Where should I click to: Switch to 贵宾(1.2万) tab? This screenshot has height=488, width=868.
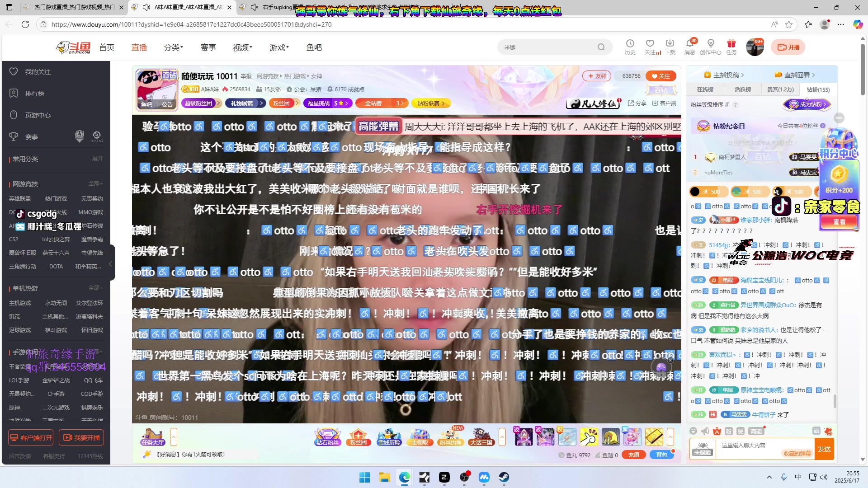pos(780,89)
